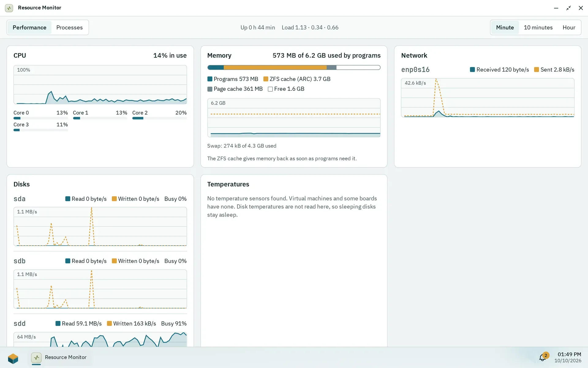Click the memory usage bar
This screenshot has width=588, height=368.
(x=294, y=67)
